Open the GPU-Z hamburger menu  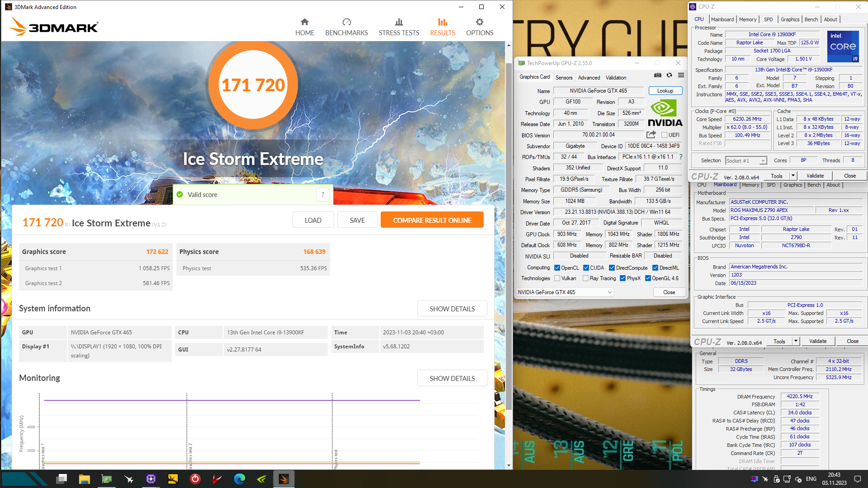[681, 75]
